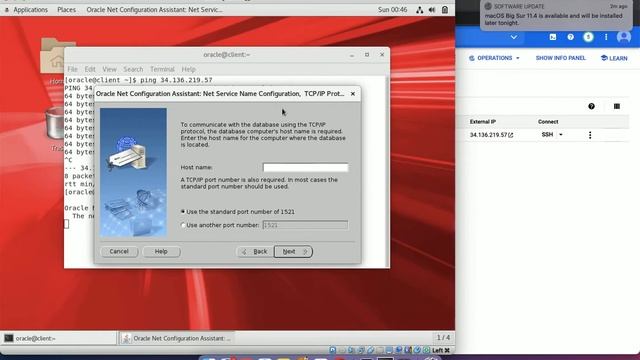This screenshot has height=360, width=640.
Task: Click the alternate port number text field
Action: coord(305,225)
